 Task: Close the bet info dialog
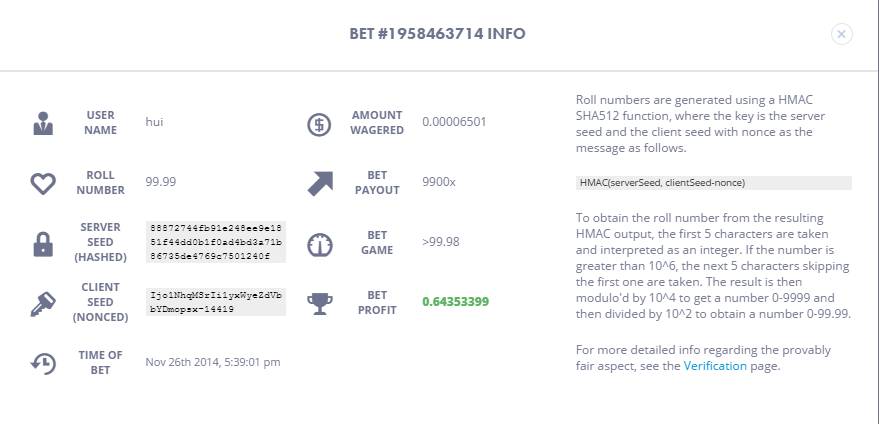841,34
